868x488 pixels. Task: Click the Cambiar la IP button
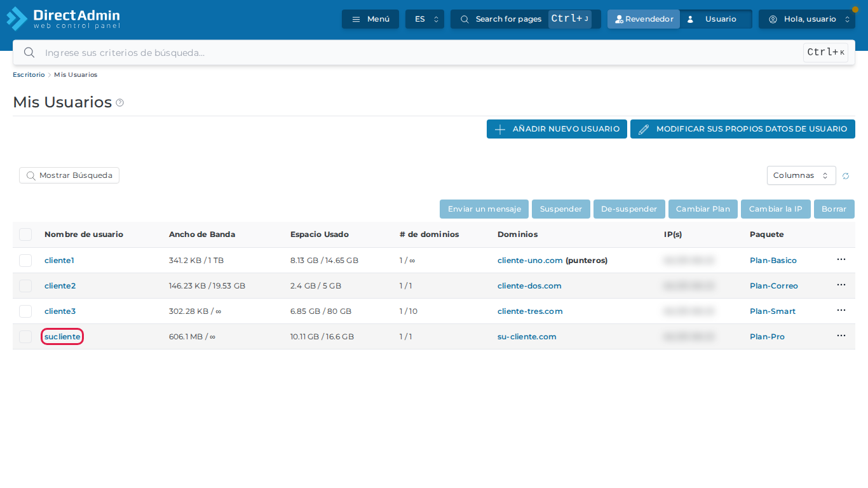coord(776,209)
